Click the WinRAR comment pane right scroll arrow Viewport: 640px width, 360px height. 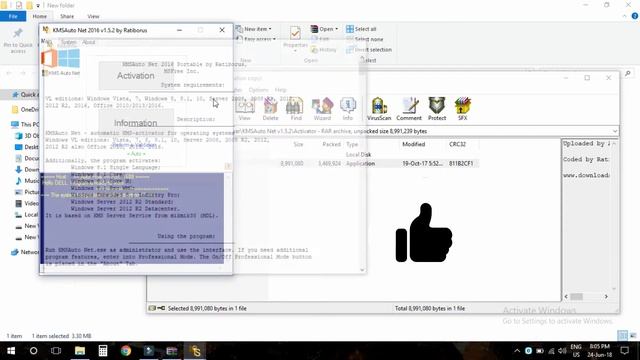click(x=606, y=296)
